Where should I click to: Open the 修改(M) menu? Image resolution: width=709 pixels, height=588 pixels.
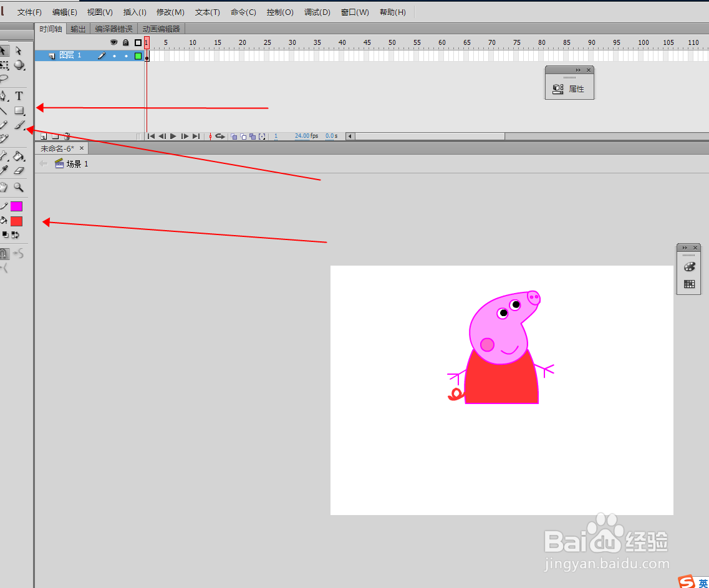click(x=170, y=12)
